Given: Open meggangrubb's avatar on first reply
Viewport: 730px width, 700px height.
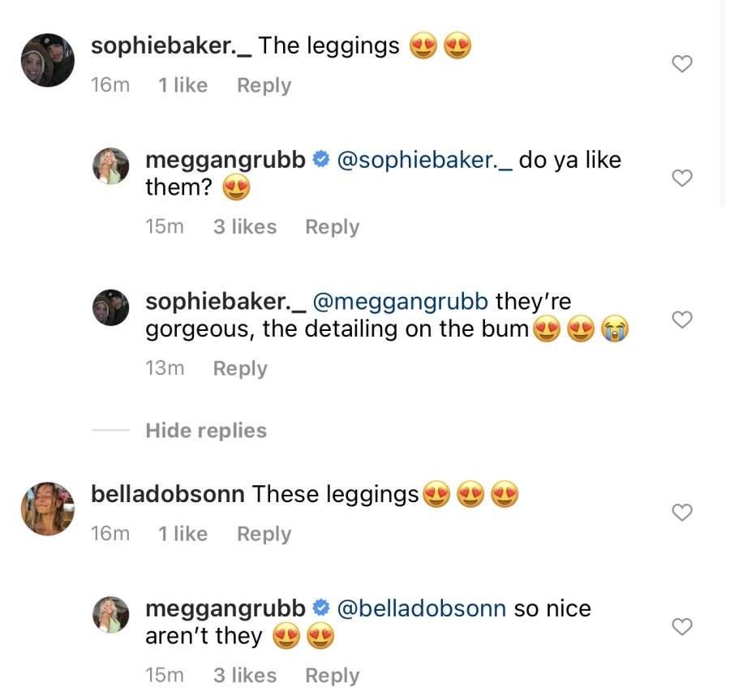Looking at the screenshot, I should [x=111, y=166].
